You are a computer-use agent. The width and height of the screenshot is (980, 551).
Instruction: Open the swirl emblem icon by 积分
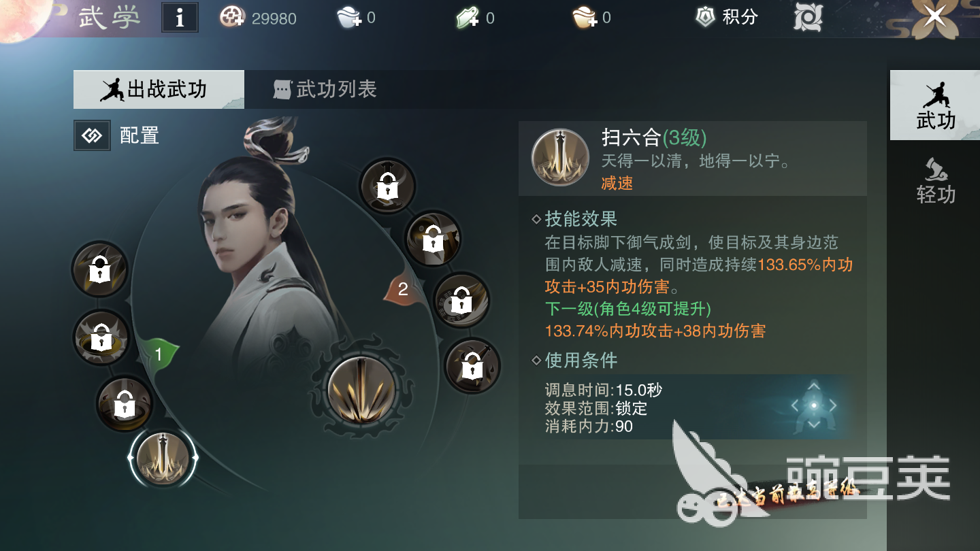coord(808,17)
